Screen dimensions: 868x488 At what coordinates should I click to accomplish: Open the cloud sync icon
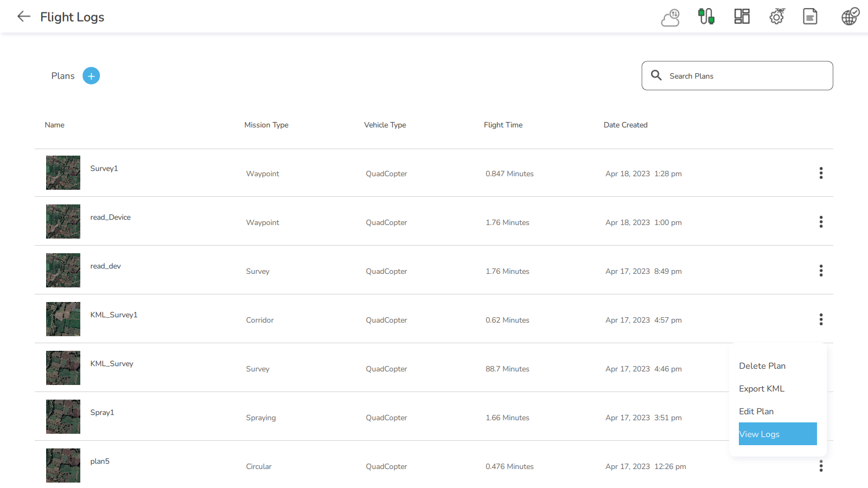click(671, 17)
